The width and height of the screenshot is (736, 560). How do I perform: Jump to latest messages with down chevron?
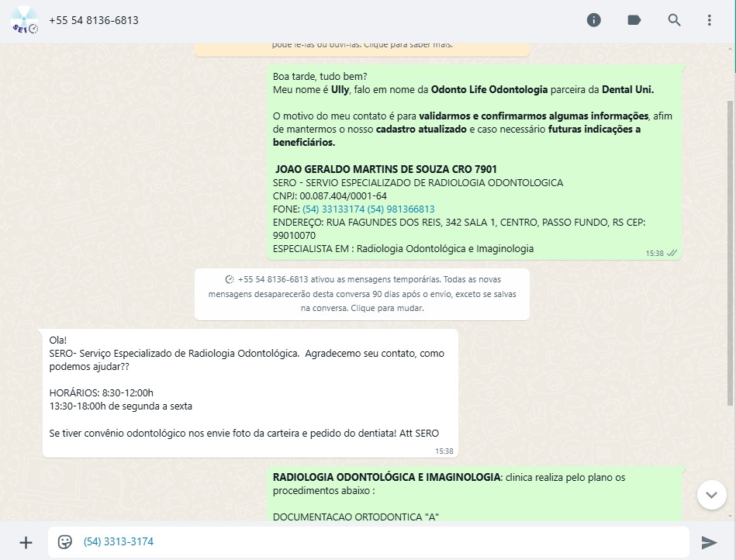(712, 495)
